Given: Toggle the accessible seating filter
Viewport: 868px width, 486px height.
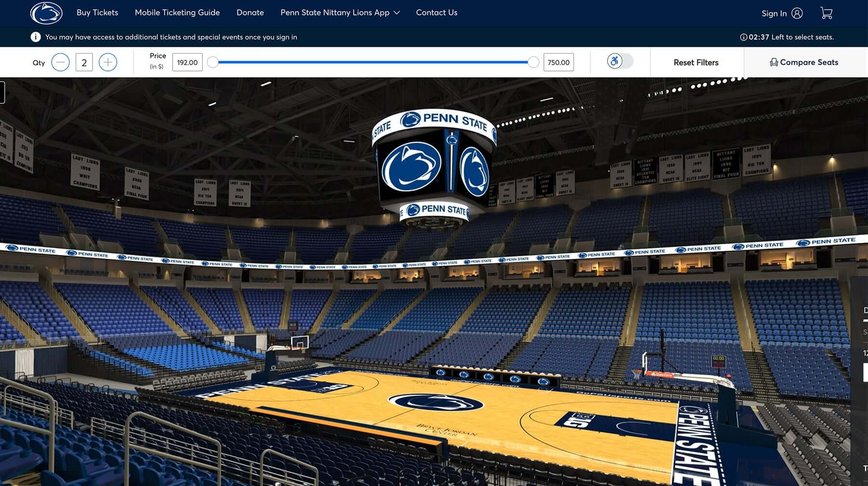Looking at the screenshot, I should pyautogui.click(x=620, y=61).
